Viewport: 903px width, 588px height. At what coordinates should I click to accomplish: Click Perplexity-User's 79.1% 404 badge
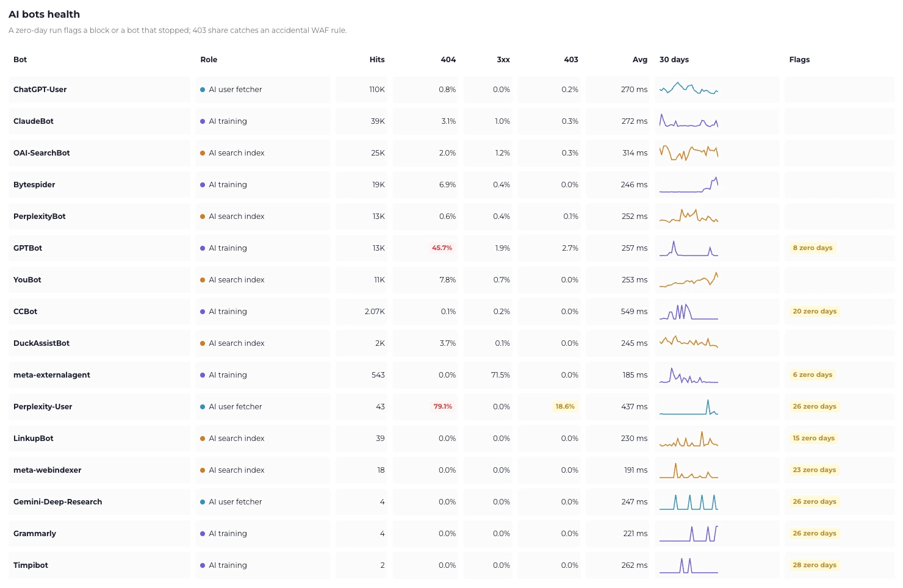(443, 407)
